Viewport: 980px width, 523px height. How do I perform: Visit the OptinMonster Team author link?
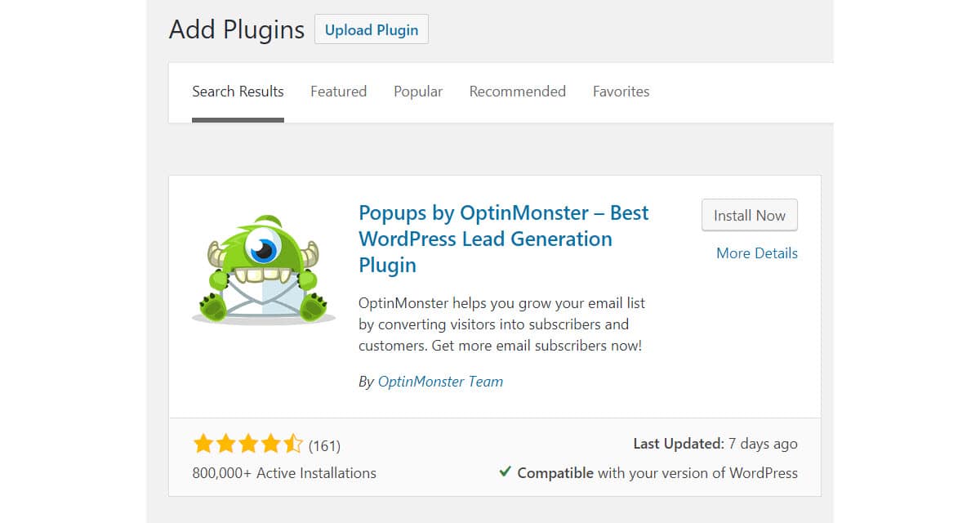[440, 382]
